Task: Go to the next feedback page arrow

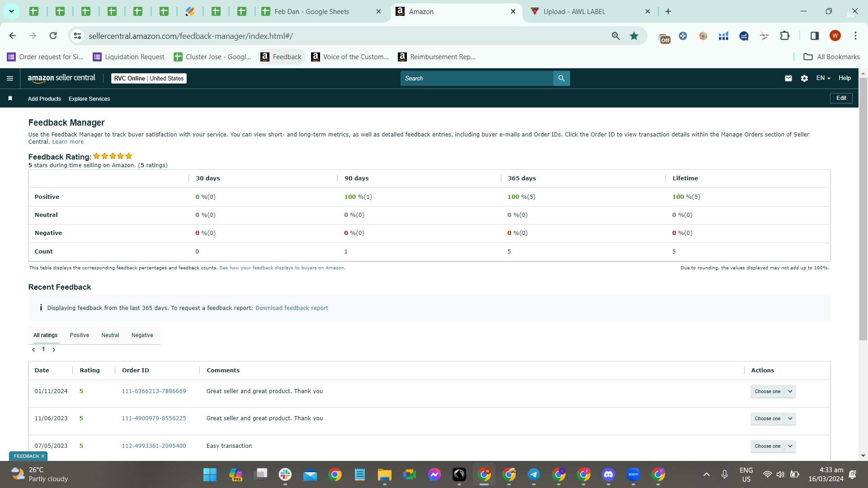Action: pos(54,350)
